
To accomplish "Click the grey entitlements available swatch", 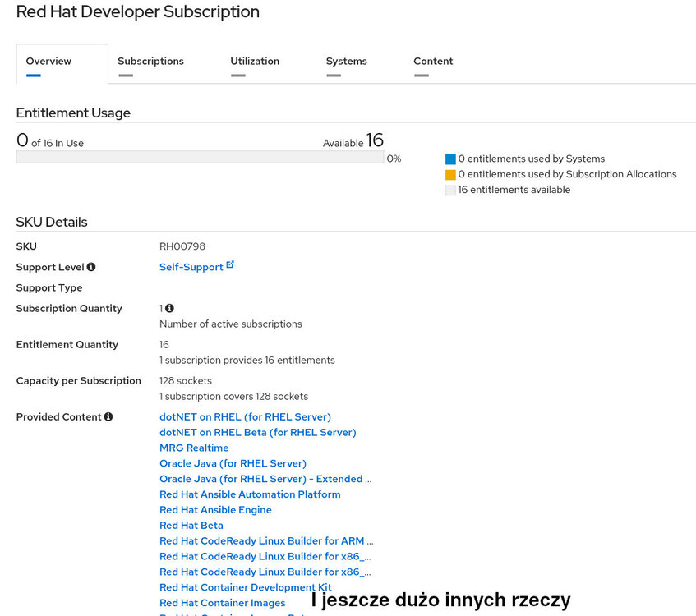I will pos(450,191).
